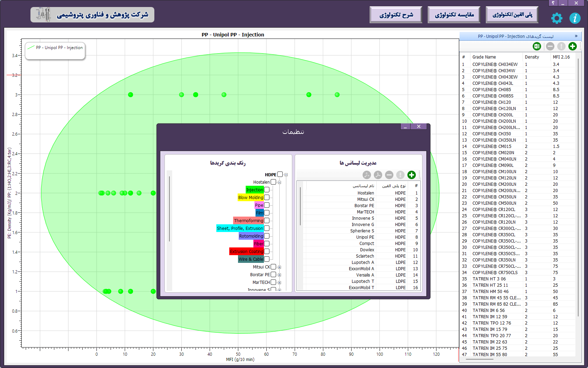The width and height of the screenshot is (588, 368).
Task: Tick the Blow Molding checkbox
Action: (x=267, y=198)
